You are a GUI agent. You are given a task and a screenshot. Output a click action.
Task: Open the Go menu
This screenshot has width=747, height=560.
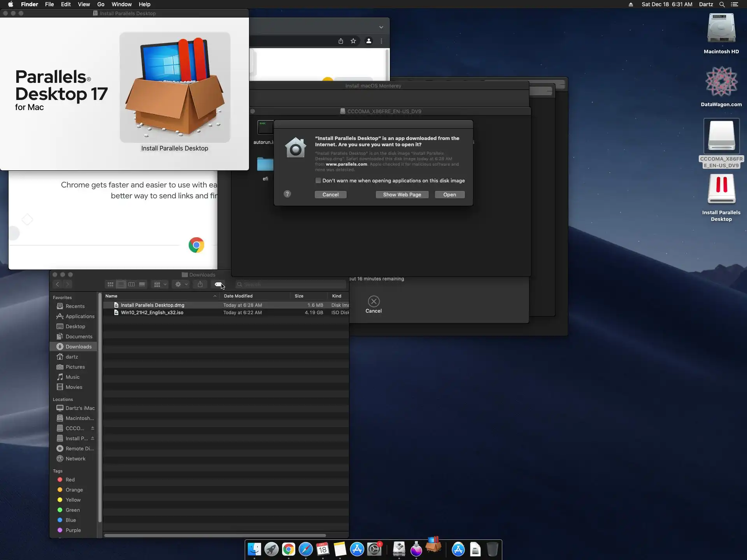point(101,4)
